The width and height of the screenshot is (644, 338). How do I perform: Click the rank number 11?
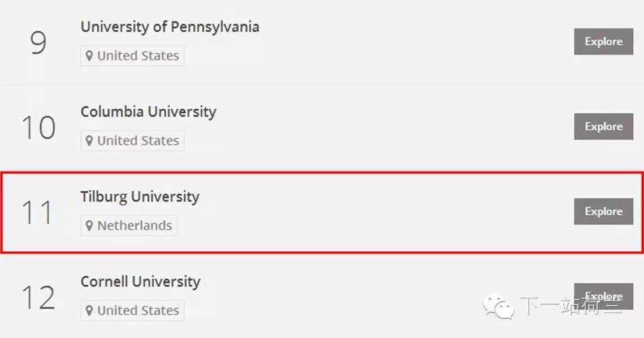pyautogui.click(x=38, y=212)
